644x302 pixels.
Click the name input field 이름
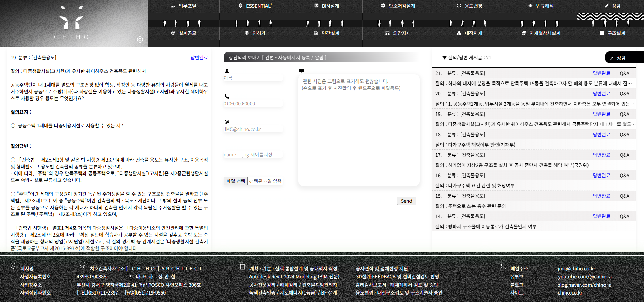pyautogui.click(x=253, y=78)
